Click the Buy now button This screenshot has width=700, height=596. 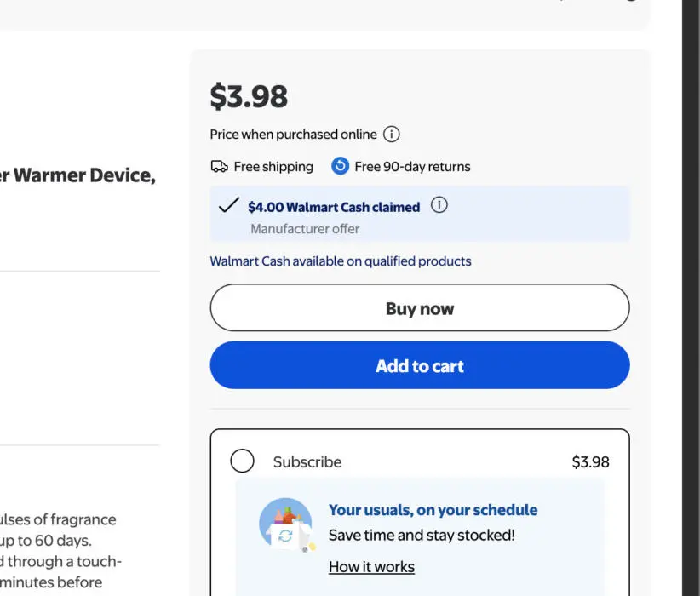[420, 307]
